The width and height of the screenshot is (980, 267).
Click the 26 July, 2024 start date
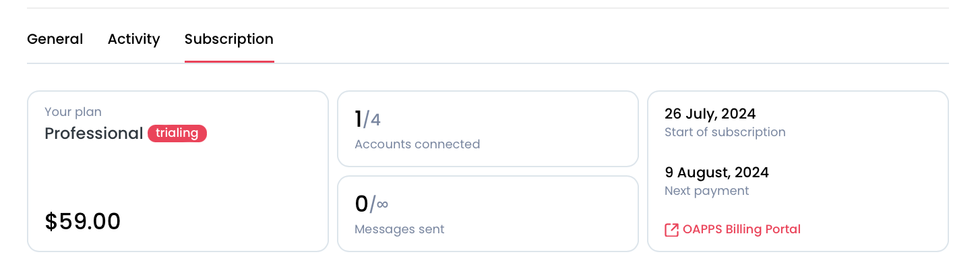point(710,113)
